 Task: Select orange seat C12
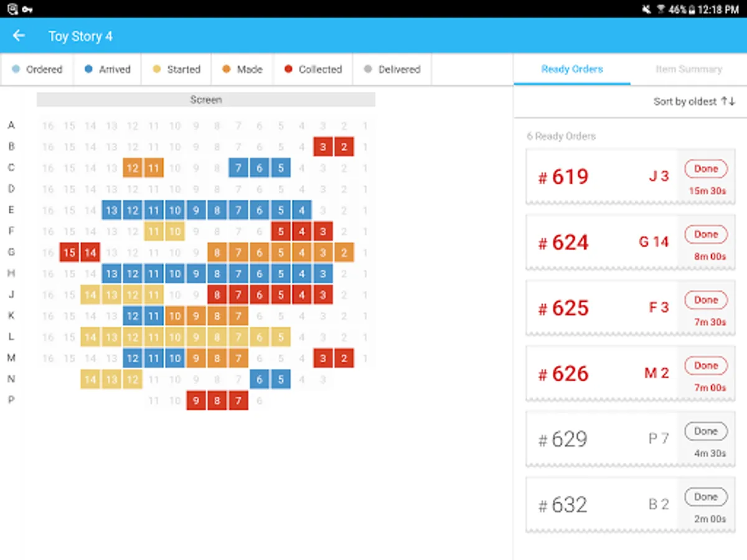133,168
